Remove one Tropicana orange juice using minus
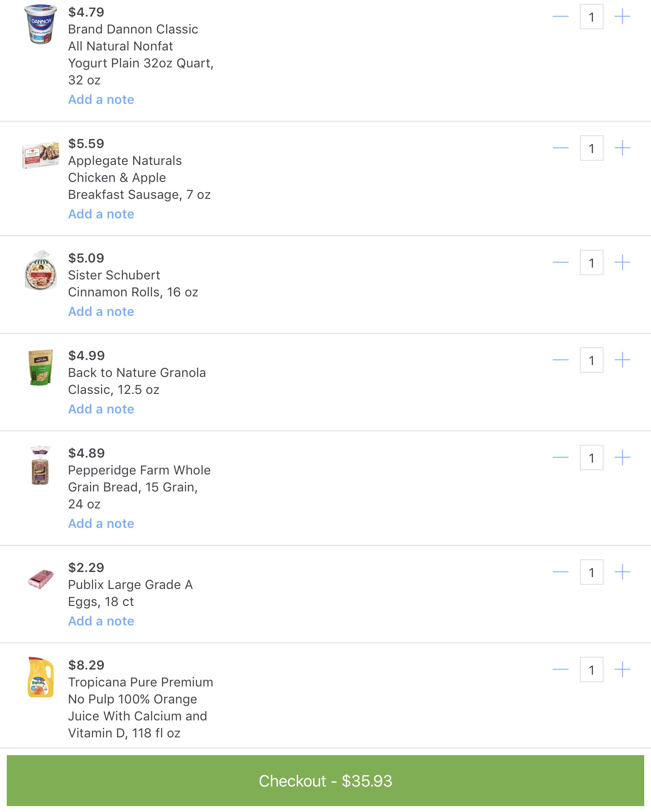This screenshot has width=651, height=812. [x=560, y=670]
